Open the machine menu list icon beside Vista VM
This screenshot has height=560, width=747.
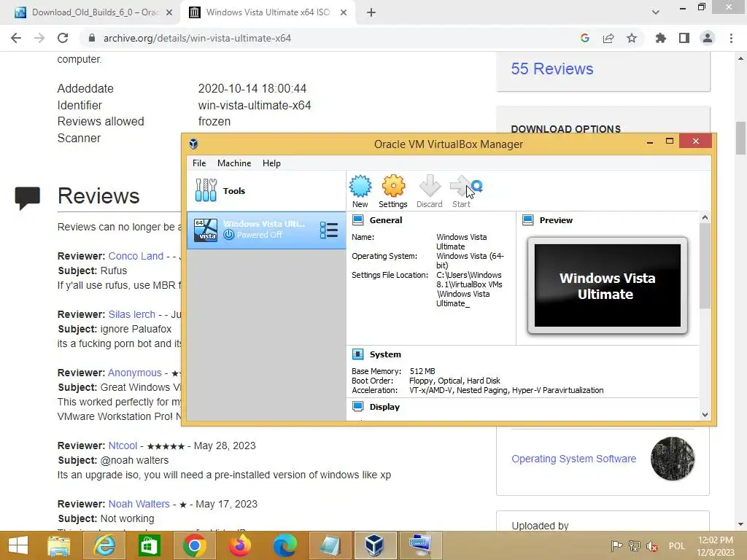coord(329,230)
